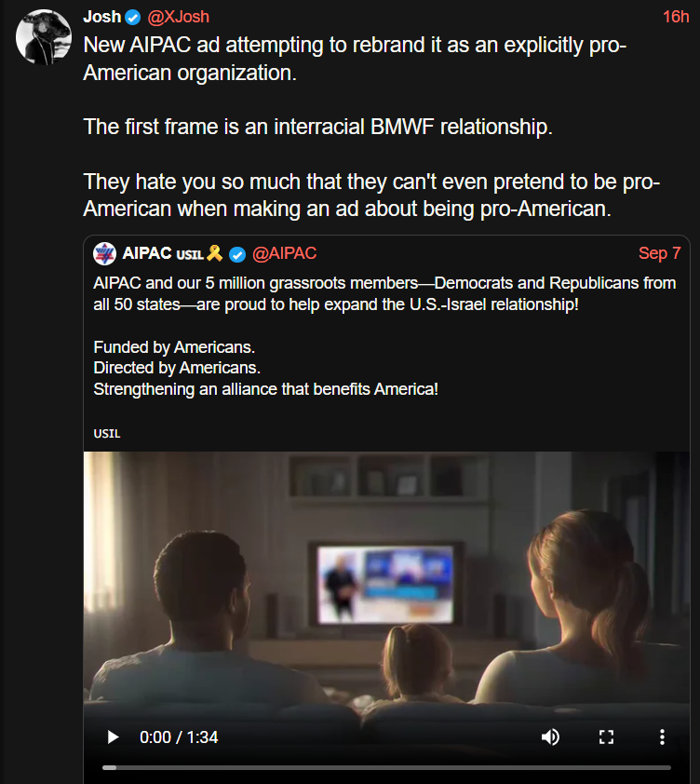Click the AIPAC profile logo icon
The image size is (700, 784).
click(x=105, y=253)
